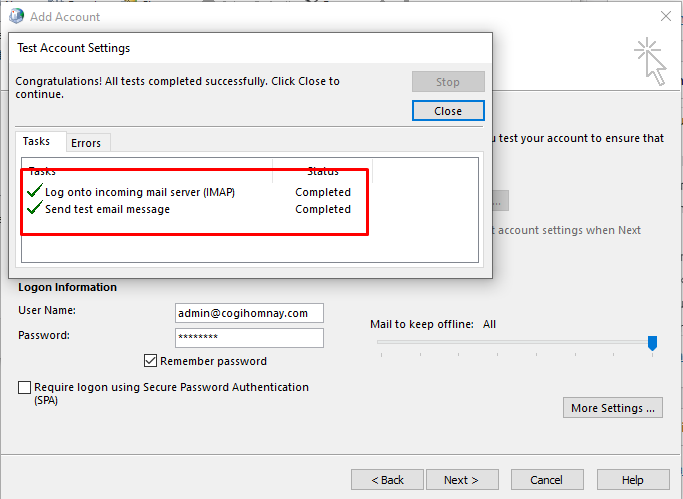Click green checkmark beside IMAP logon task
The height and width of the screenshot is (499, 683).
pyautogui.click(x=35, y=191)
